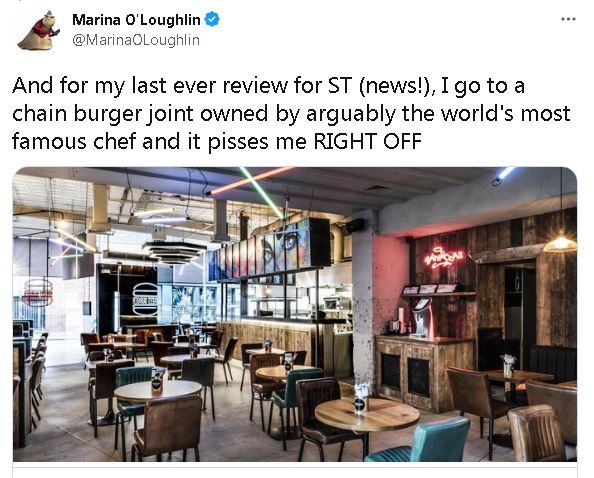Open the @MarinaOLoughlin handle link
Screen dimensions: 594x478
136,40
